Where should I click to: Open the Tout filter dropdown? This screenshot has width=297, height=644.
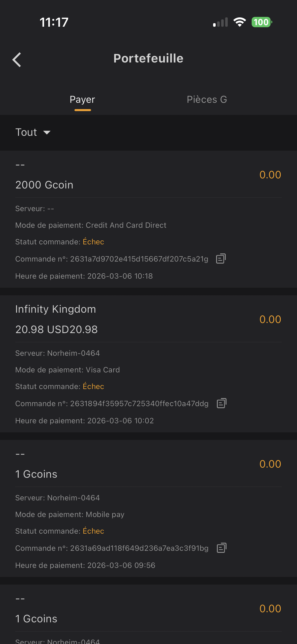[x=26, y=133]
